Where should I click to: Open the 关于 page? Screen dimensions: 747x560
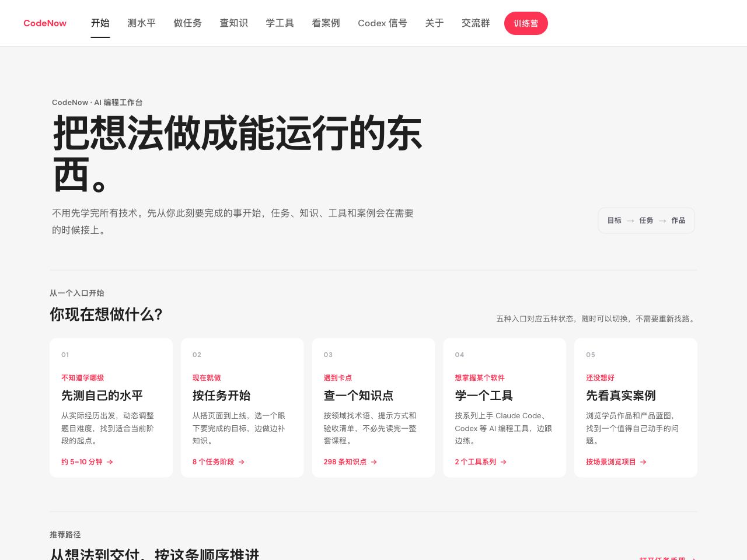point(434,23)
